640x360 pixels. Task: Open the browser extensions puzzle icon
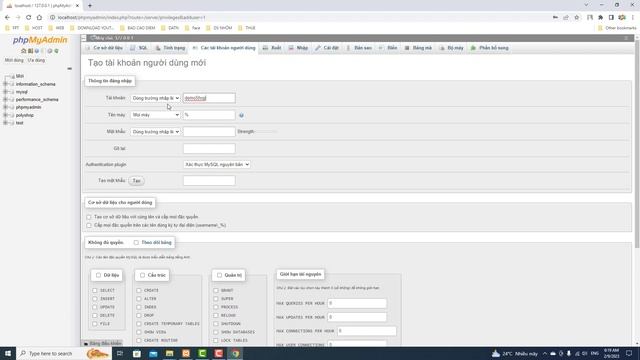click(x=600, y=17)
